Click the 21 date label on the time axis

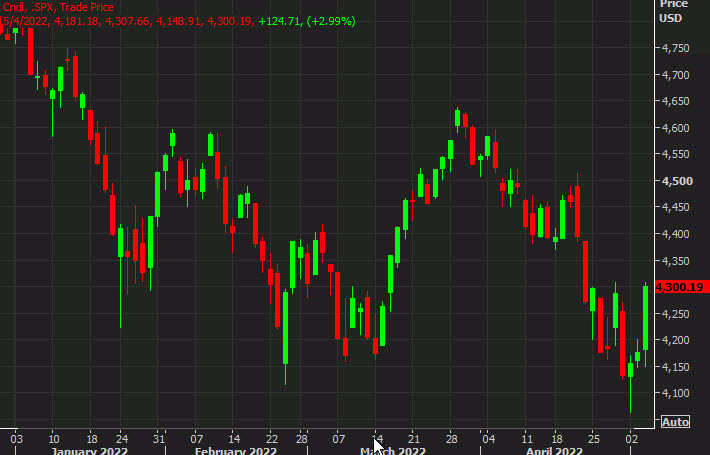click(x=413, y=439)
